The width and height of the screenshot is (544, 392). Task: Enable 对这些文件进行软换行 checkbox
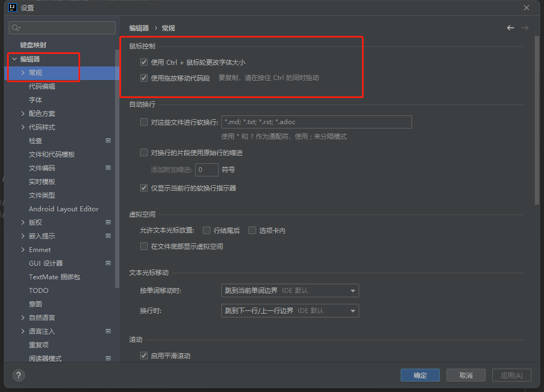tap(144, 122)
